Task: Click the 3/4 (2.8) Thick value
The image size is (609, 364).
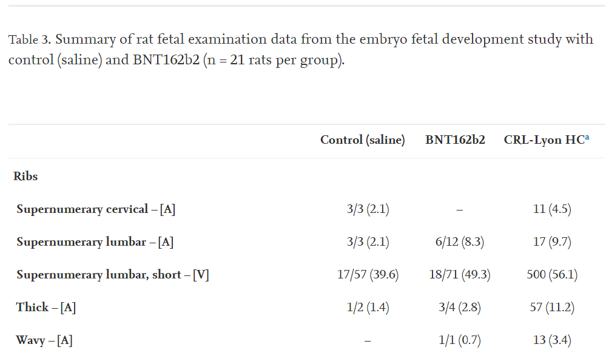Action: tap(459, 308)
